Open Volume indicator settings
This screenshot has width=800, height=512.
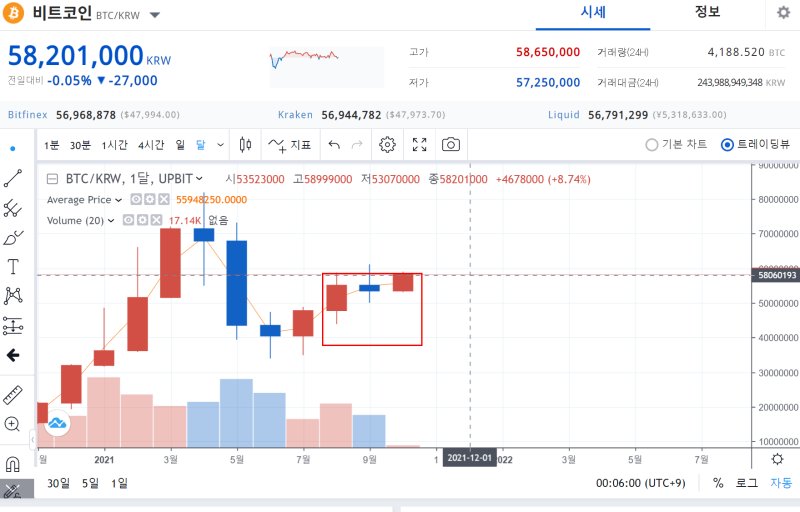[x=142, y=220]
